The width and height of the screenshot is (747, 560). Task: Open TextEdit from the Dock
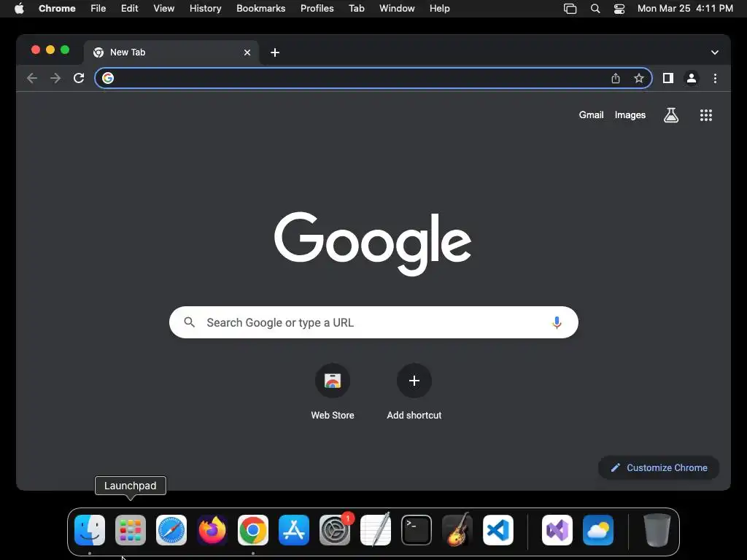(x=376, y=530)
